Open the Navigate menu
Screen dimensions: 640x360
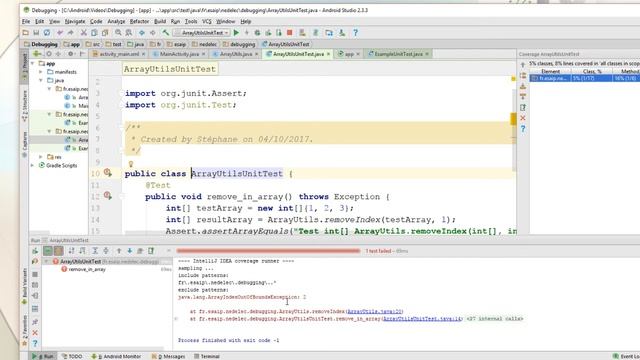click(75, 21)
